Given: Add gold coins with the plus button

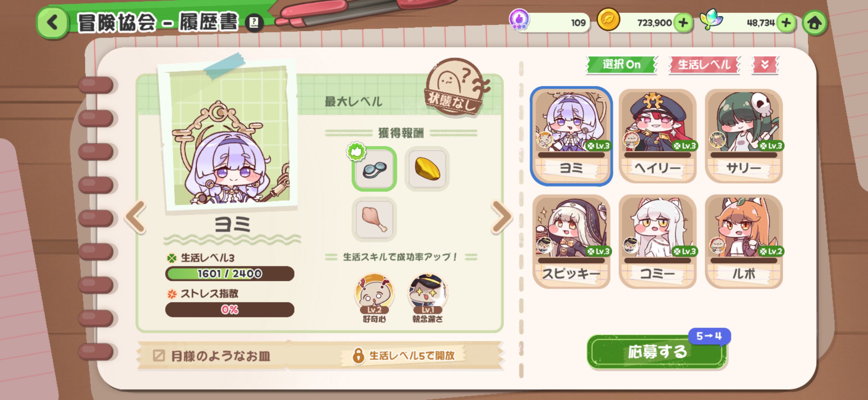Looking at the screenshot, I should 683,23.
